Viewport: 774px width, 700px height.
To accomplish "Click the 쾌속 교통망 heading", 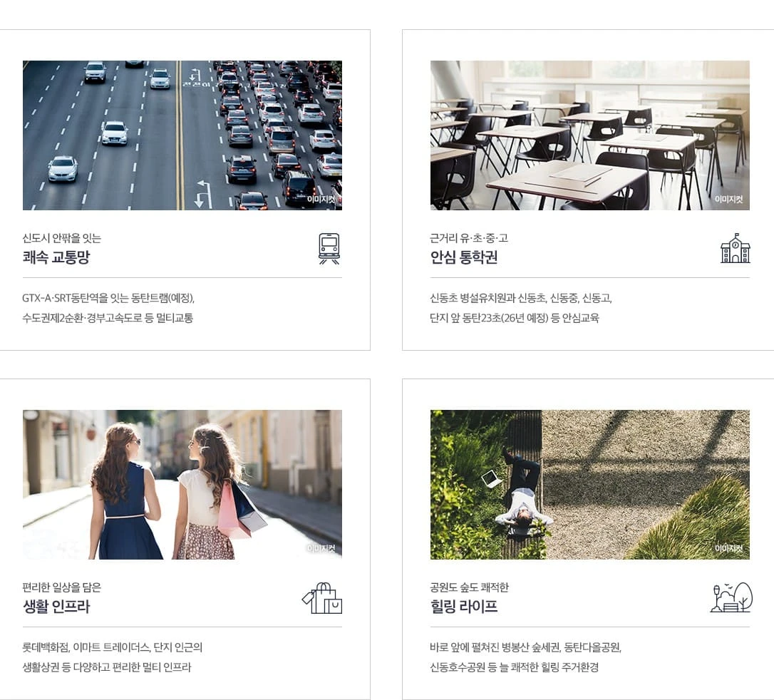I will (x=56, y=257).
